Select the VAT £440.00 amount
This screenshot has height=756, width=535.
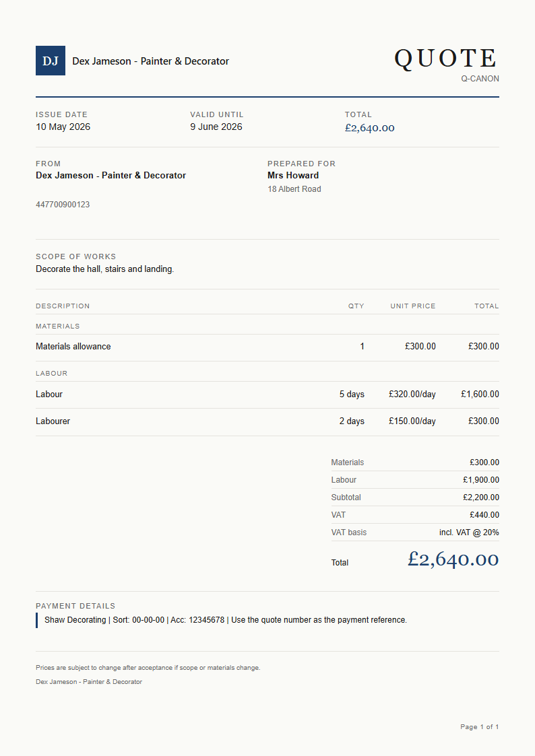[x=484, y=515]
